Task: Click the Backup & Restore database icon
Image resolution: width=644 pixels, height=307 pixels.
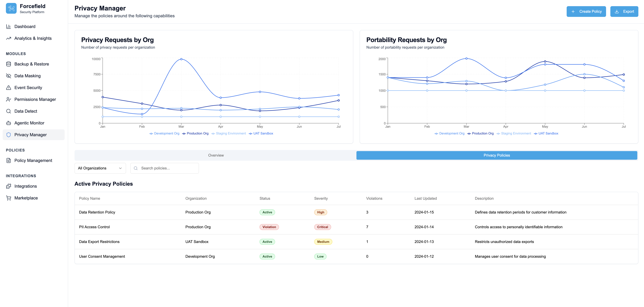Action: click(8, 64)
